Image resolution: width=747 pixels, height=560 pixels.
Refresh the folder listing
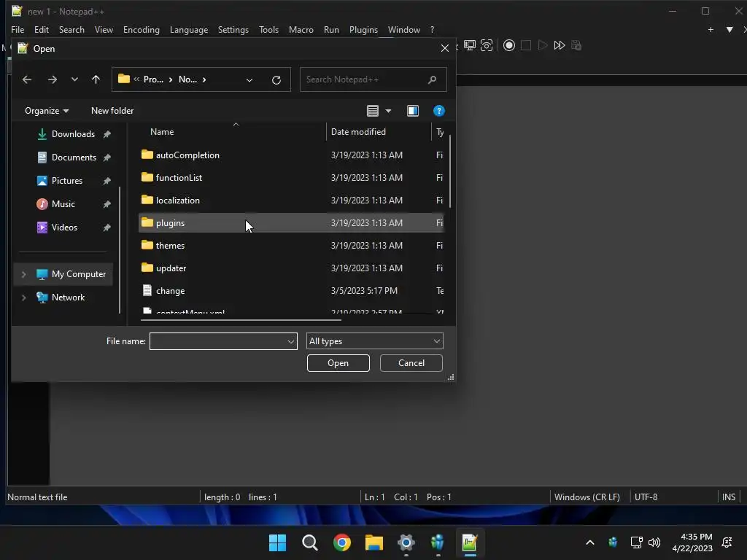tap(276, 80)
